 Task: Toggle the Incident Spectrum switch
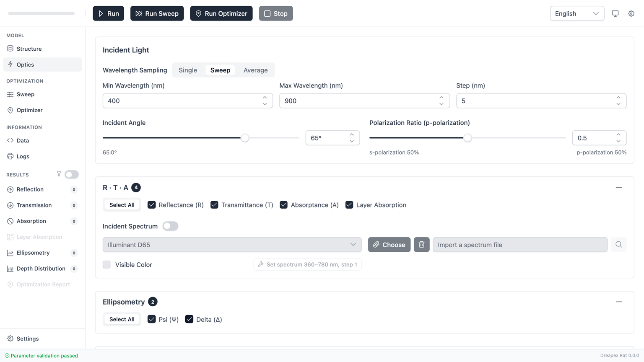(x=170, y=226)
